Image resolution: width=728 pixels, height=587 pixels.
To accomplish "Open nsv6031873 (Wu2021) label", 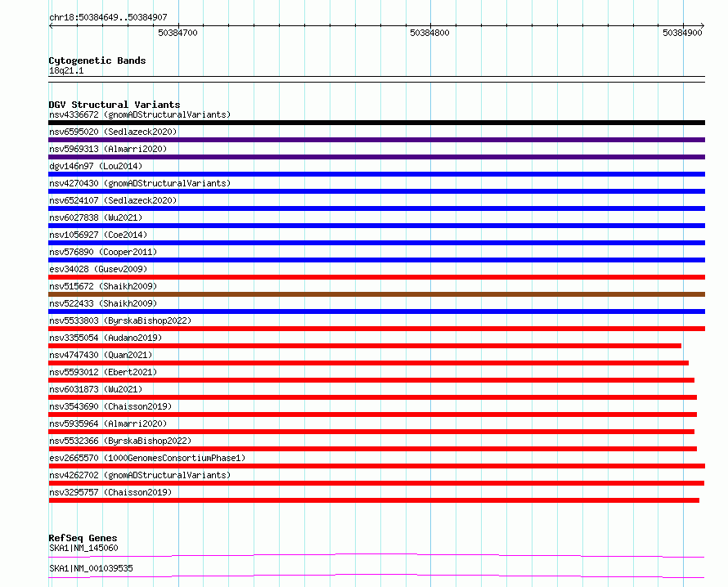I will pos(96,389).
